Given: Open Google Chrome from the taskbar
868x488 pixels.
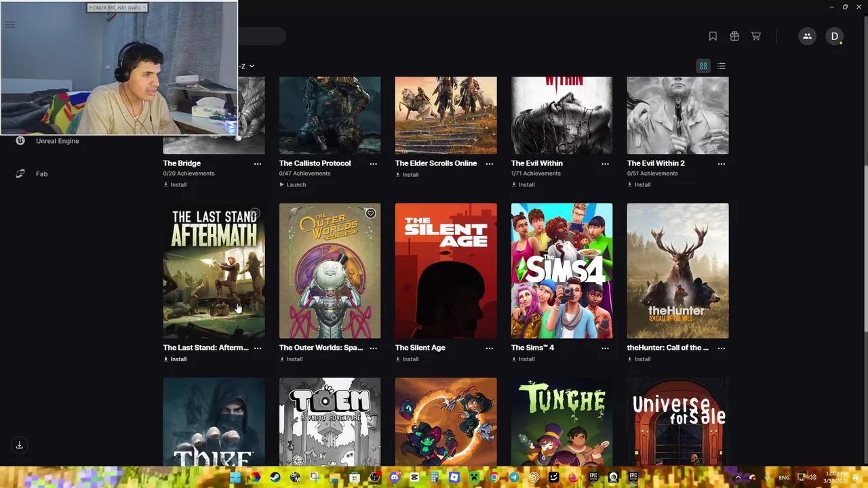Looking at the screenshot, I should [x=494, y=477].
